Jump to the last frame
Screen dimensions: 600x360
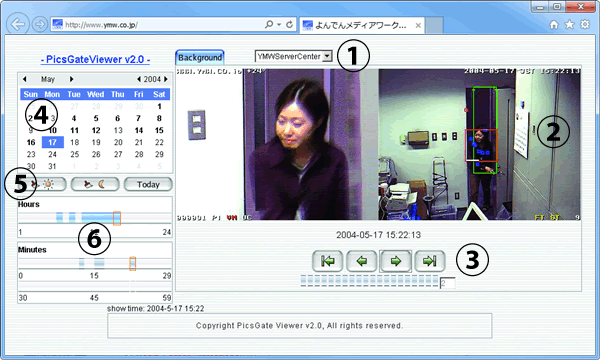430,261
